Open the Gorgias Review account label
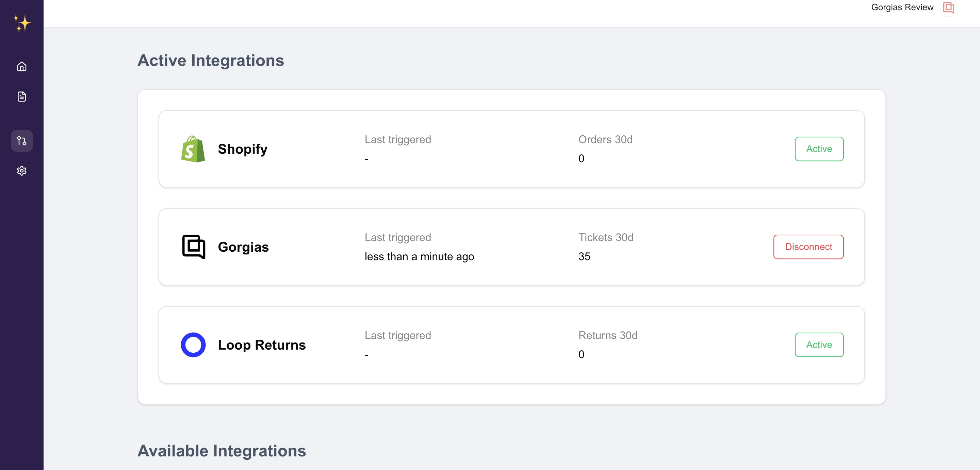 pos(902,7)
